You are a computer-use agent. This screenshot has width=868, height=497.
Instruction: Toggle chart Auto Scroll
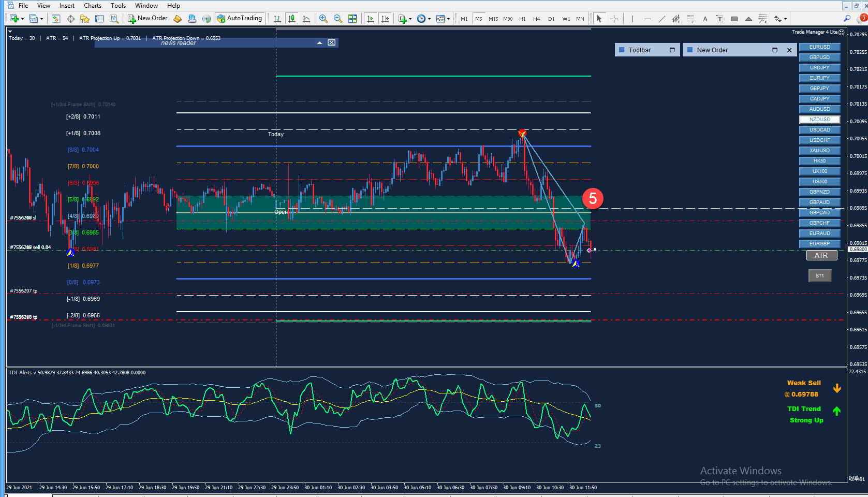(371, 19)
